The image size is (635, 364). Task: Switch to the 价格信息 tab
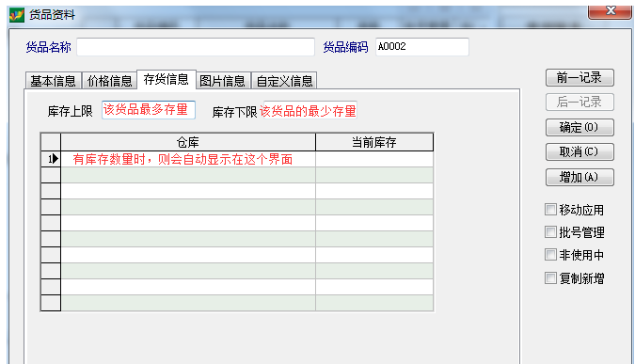pyautogui.click(x=110, y=81)
